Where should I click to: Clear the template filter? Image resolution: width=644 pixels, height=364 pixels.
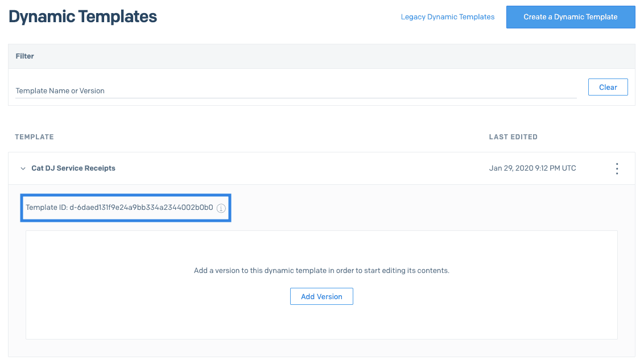click(608, 87)
